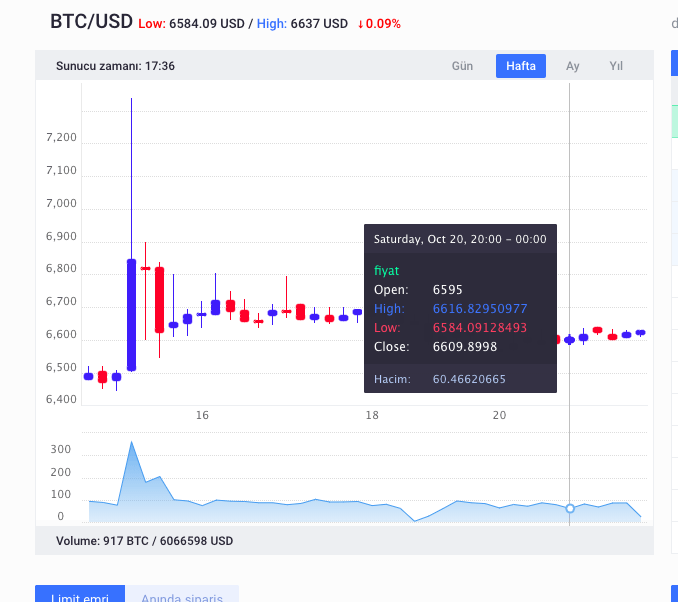Viewport: 678px width, 602px height.
Task: Click the Hacim value in the tooltip
Action: coord(469,379)
